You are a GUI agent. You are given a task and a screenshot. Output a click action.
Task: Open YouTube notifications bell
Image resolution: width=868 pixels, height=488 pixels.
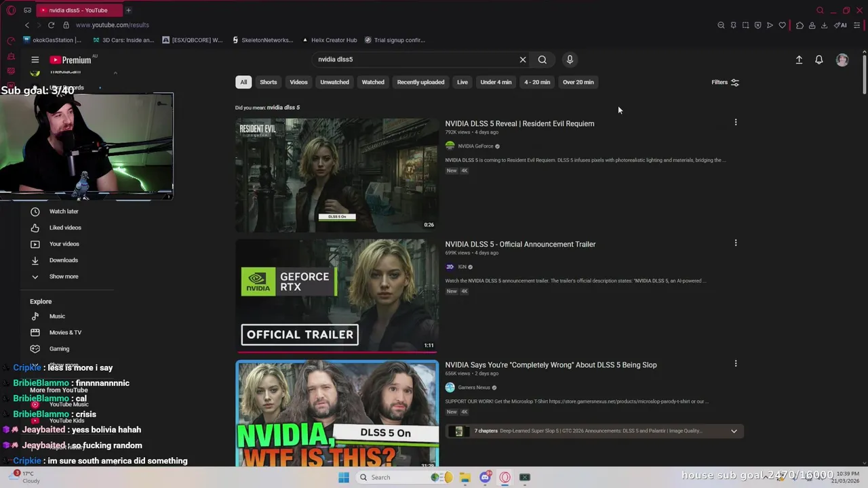[819, 60]
